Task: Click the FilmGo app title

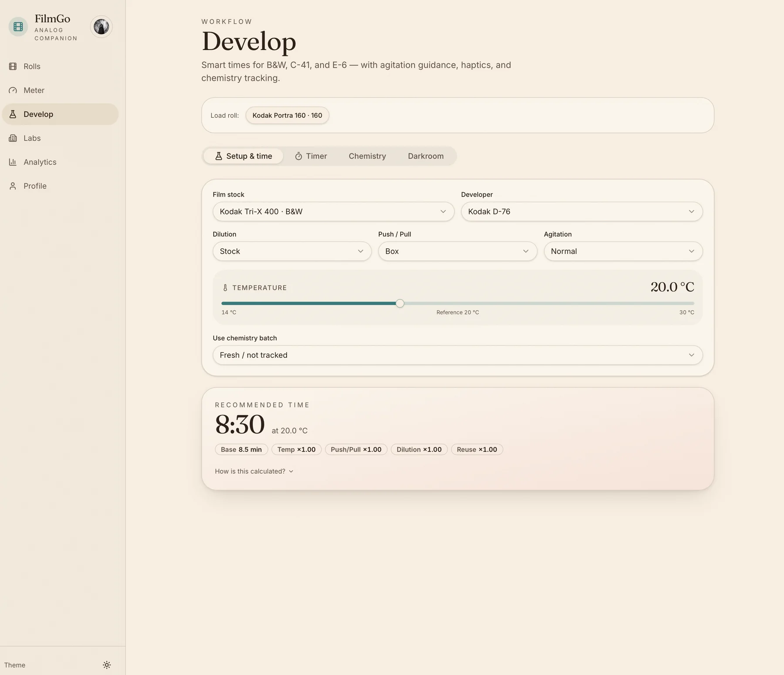Action: click(52, 19)
